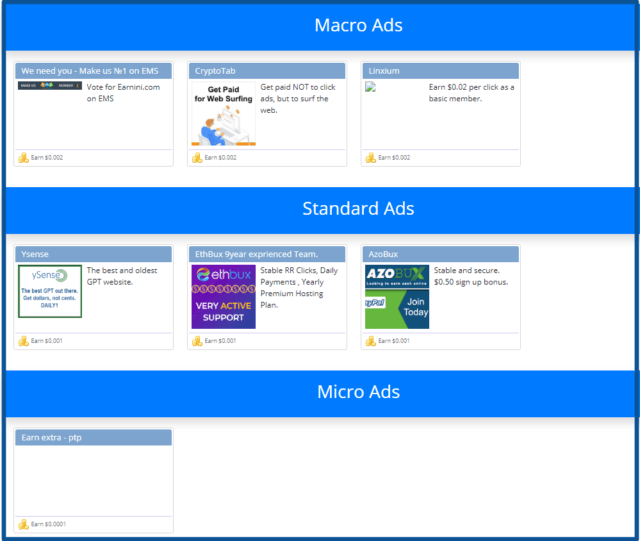This screenshot has height=541, width=640.
Task: Click the Earnini EMS banner thumbnail
Action: coord(50,85)
